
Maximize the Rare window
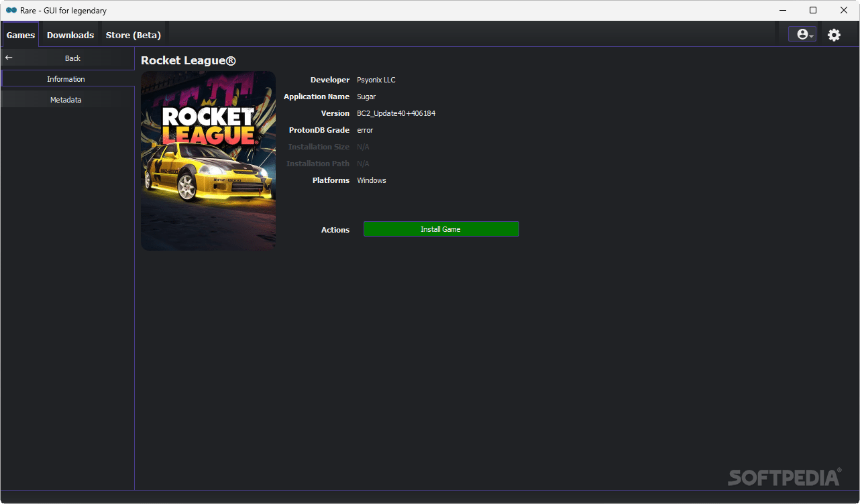point(813,10)
